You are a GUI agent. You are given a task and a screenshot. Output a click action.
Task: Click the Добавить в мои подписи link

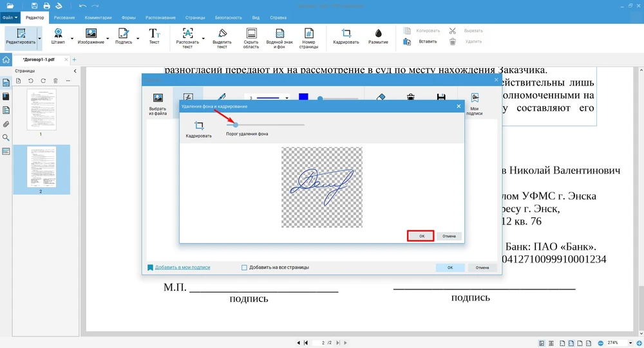coord(182,268)
